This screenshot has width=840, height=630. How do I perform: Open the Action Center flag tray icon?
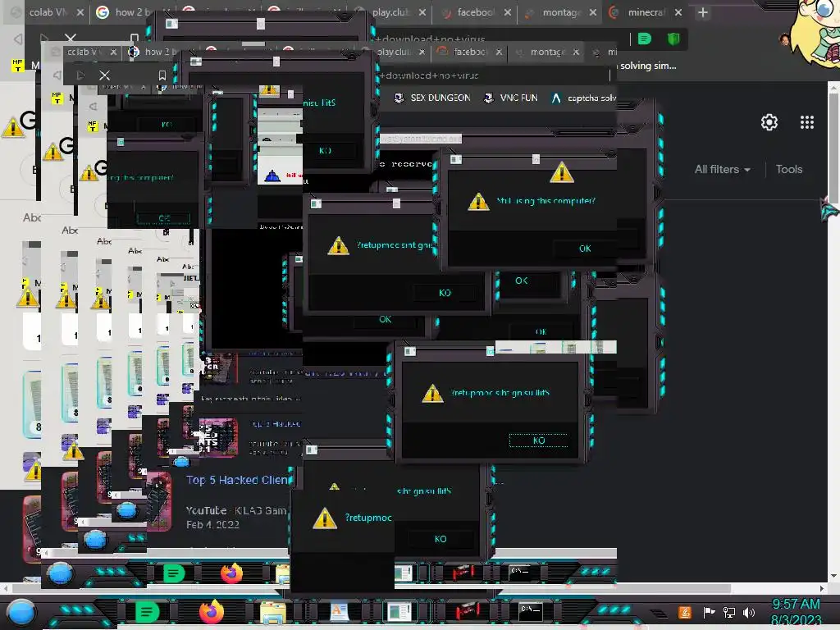coord(710,612)
